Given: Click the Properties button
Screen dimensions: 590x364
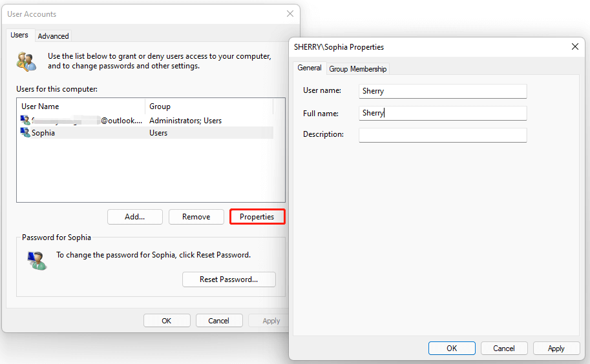Looking at the screenshot, I should tap(257, 217).
